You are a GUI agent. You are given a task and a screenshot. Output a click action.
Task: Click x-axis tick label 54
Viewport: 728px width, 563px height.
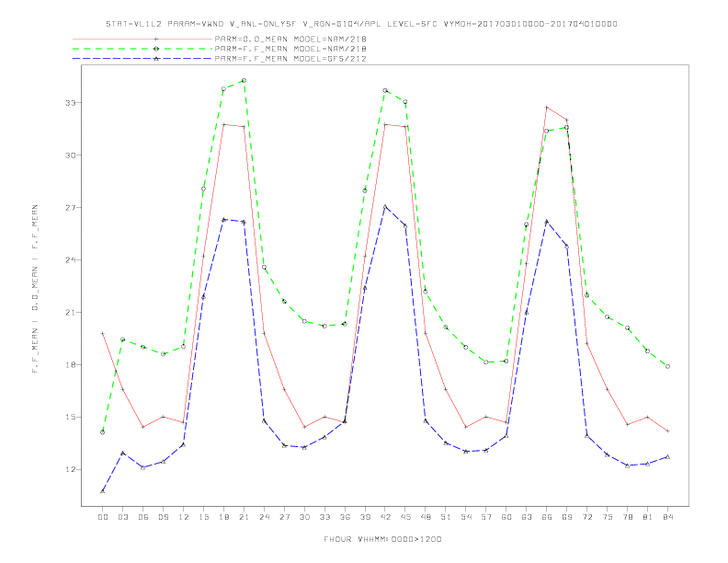[x=466, y=517]
